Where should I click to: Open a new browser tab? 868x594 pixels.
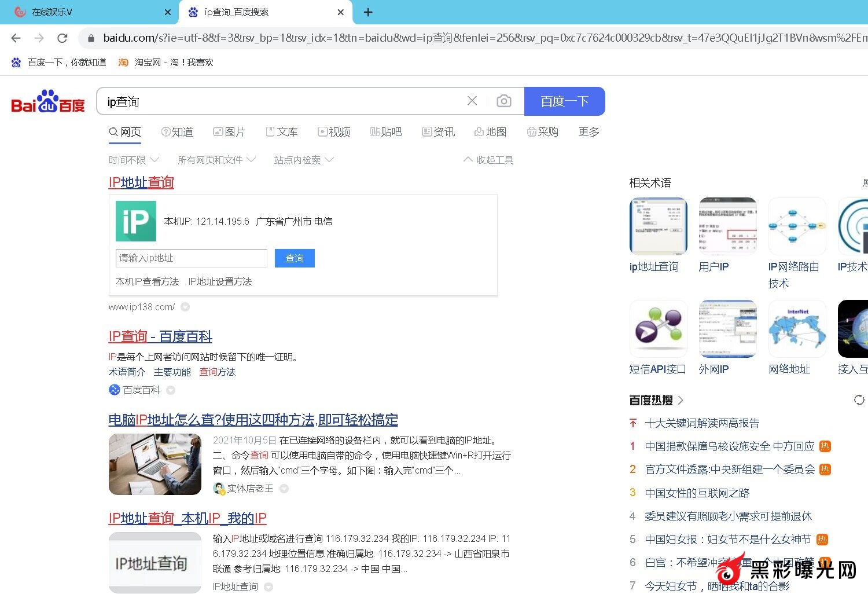pos(368,12)
